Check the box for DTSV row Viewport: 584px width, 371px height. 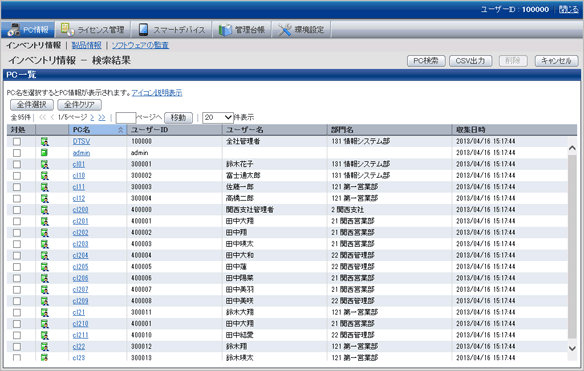click(x=17, y=142)
